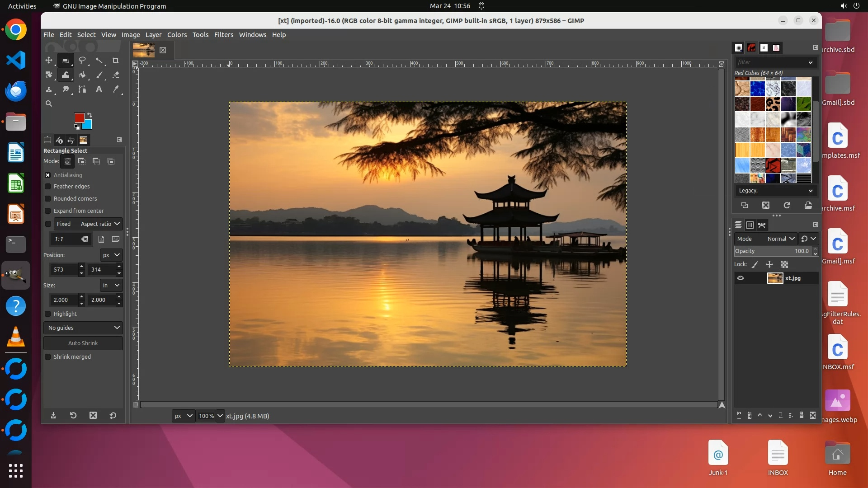This screenshot has height=488, width=868.
Task: Open the Filters menu
Action: pos(223,35)
